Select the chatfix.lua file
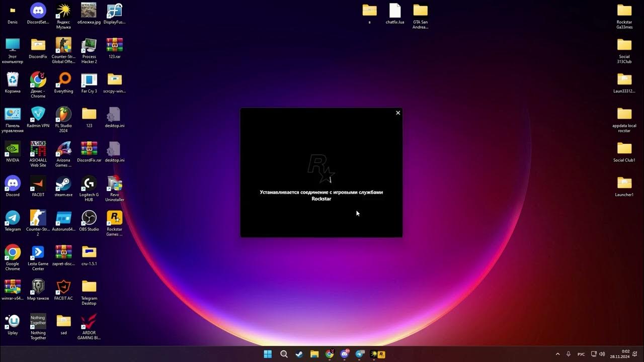The width and height of the screenshot is (644, 362). click(x=395, y=14)
